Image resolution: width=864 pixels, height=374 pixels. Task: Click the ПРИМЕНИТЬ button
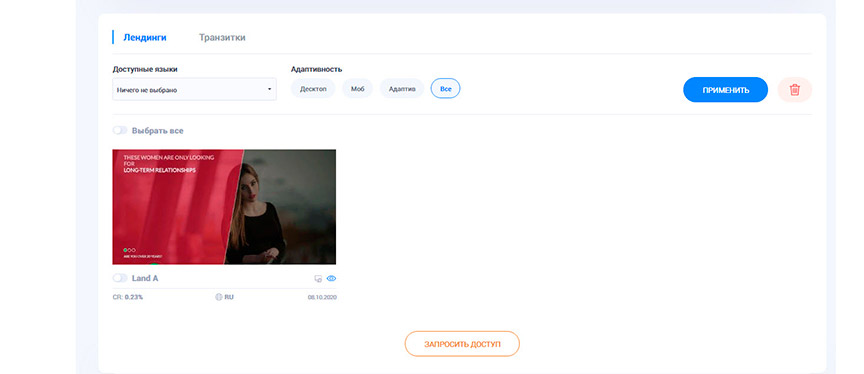[726, 90]
